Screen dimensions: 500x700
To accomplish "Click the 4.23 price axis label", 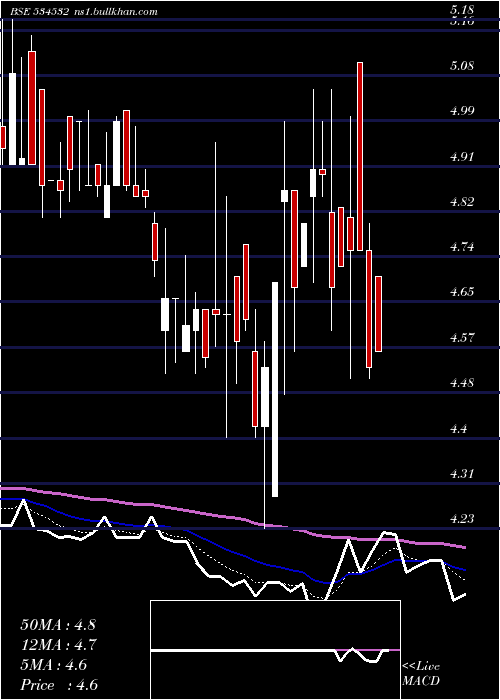I will tap(462, 519).
